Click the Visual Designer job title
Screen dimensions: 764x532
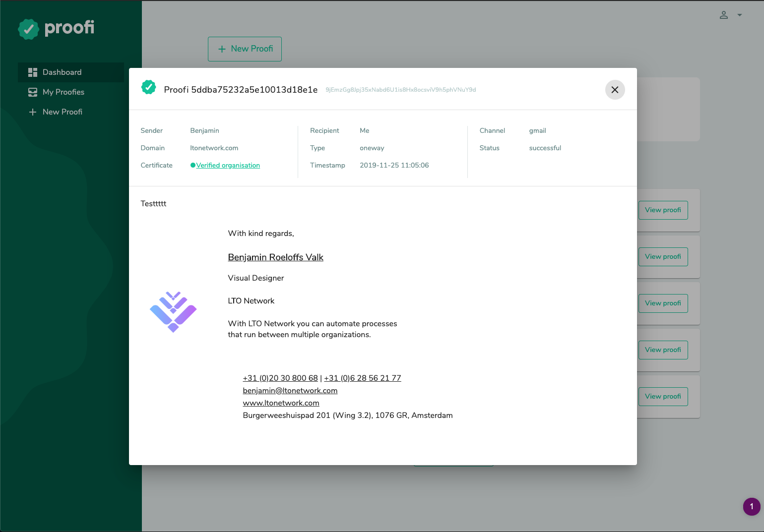click(256, 278)
